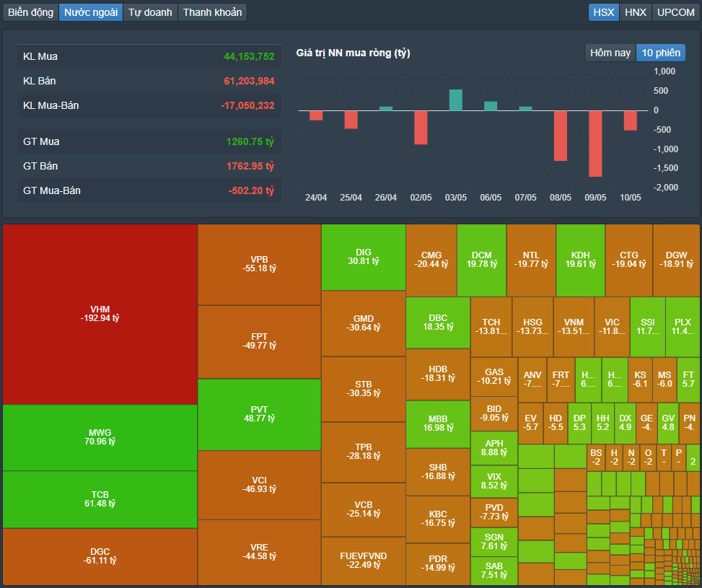Select the GMD treemap tile
The width and height of the screenshot is (702, 588).
point(363,323)
